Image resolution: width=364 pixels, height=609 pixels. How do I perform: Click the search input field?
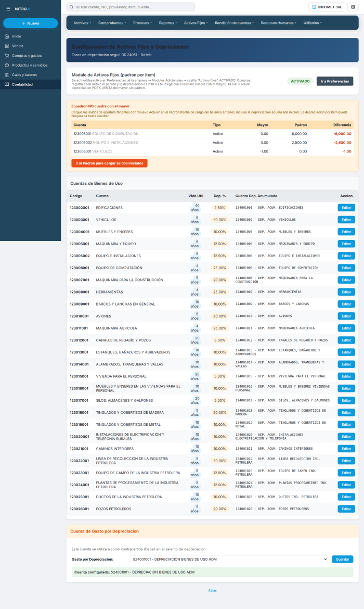click(131, 7)
